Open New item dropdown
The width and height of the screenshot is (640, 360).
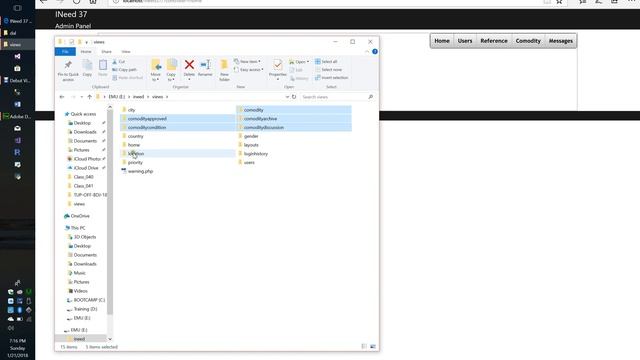click(x=247, y=62)
